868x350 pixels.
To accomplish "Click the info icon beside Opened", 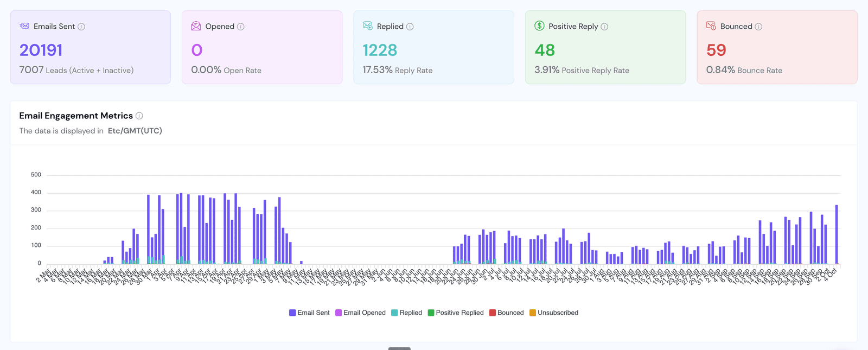I will pyautogui.click(x=241, y=27).
